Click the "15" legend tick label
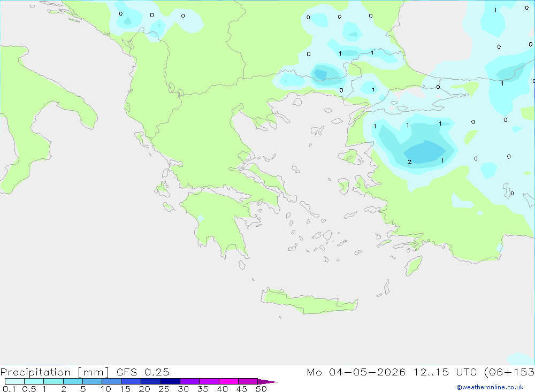Screen dimensions: 535x392 (x=125, y=389)
